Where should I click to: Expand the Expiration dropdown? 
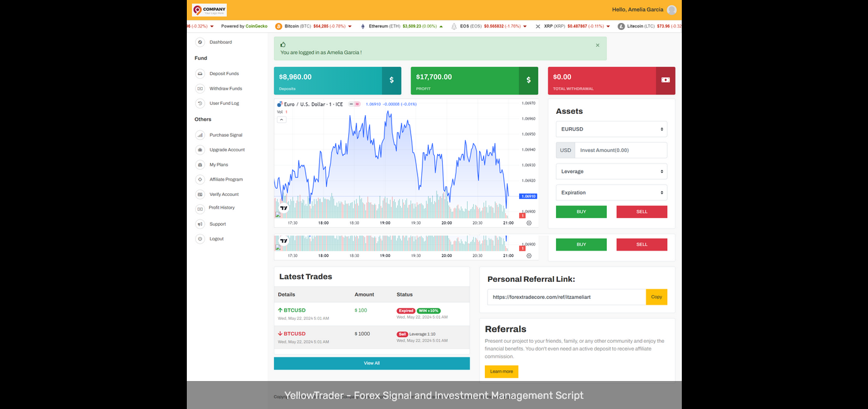(x=611, y=192)
